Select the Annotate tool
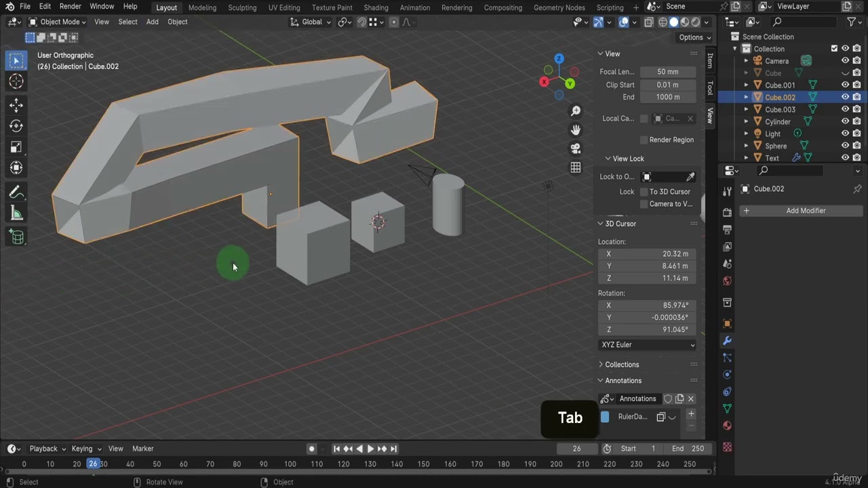Image resolution: width=868 pixels, height=488 pixels. point(16,192)
